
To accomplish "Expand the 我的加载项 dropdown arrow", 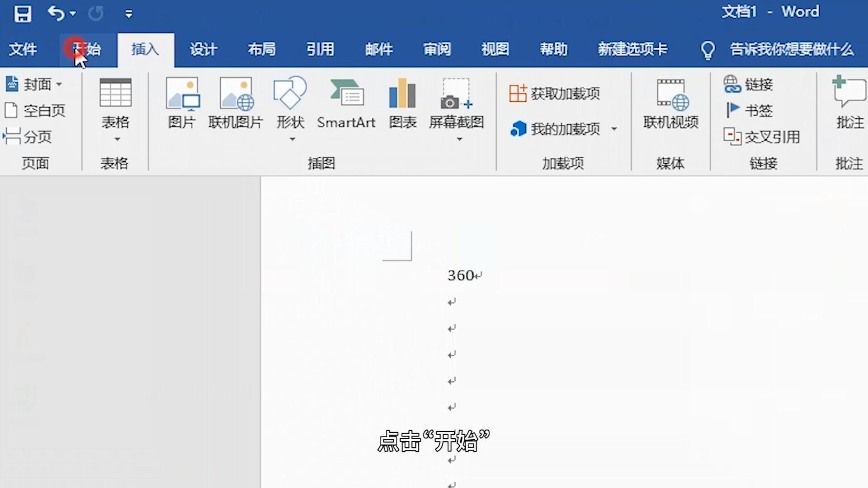I will pyautogui.click(x=614, y=129).
